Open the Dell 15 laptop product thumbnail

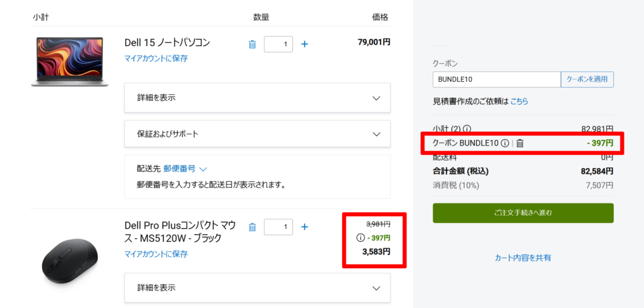point(70,62)
